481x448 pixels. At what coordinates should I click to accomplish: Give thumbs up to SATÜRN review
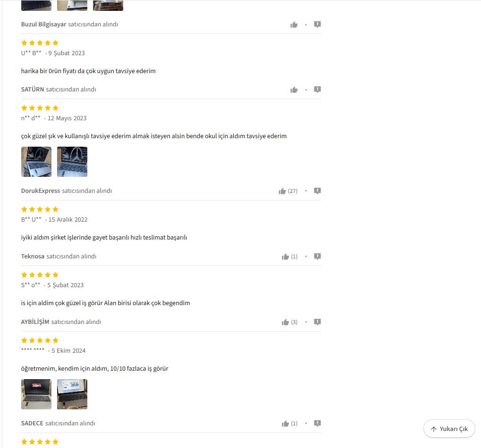coord(294,90)
